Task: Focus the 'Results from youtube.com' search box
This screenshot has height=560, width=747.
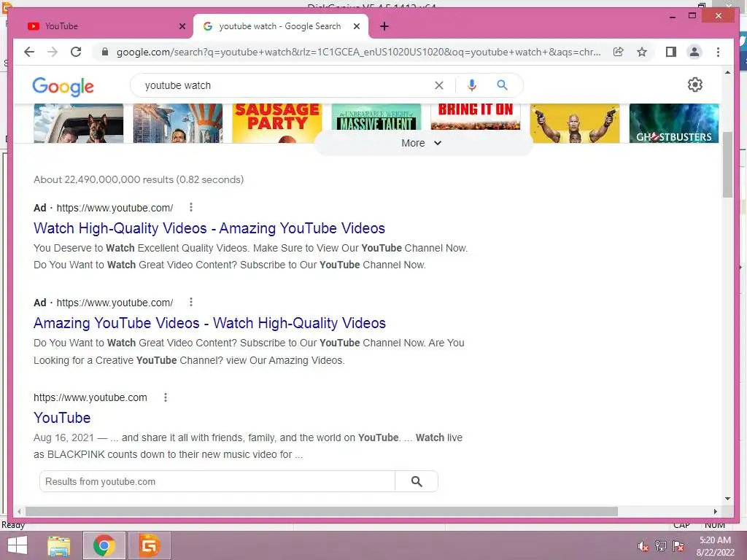Action: [217, 481]
